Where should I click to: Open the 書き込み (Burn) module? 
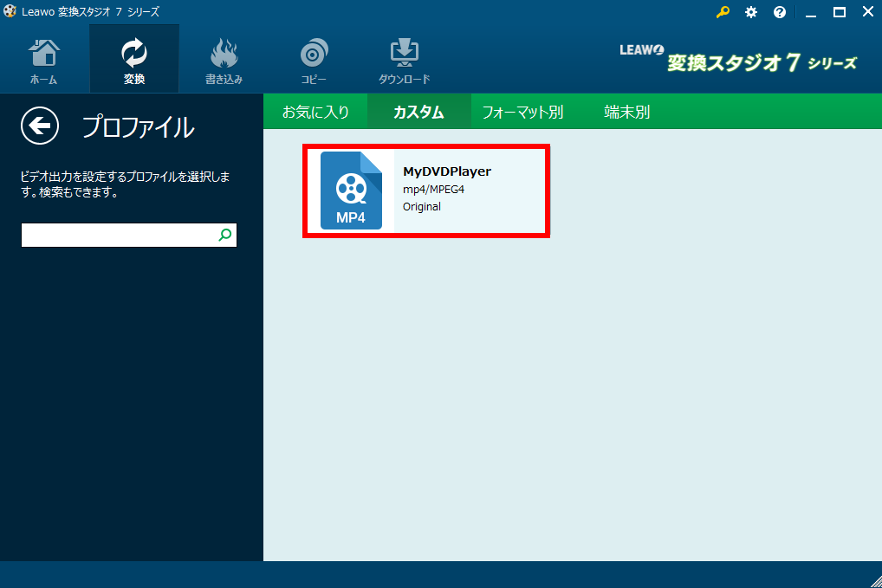[x=224, y=61]
